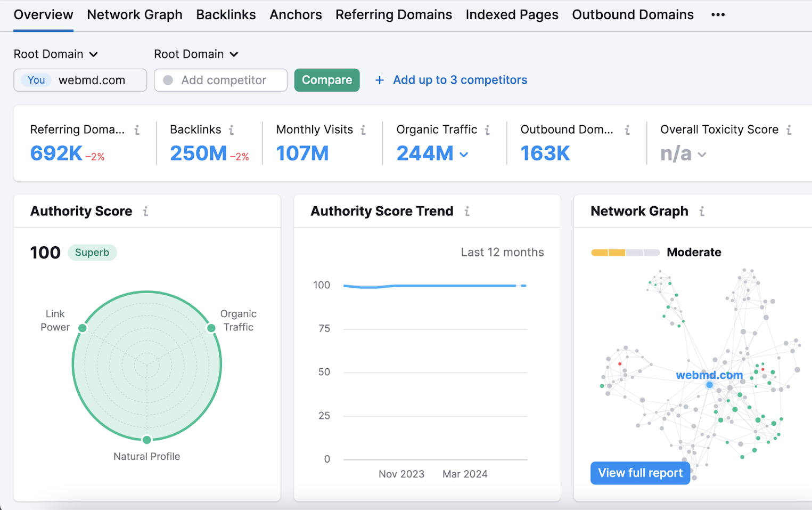The image size is (812, 510).
Task: Open the Referring Domains tab
Action: point(393,15)
